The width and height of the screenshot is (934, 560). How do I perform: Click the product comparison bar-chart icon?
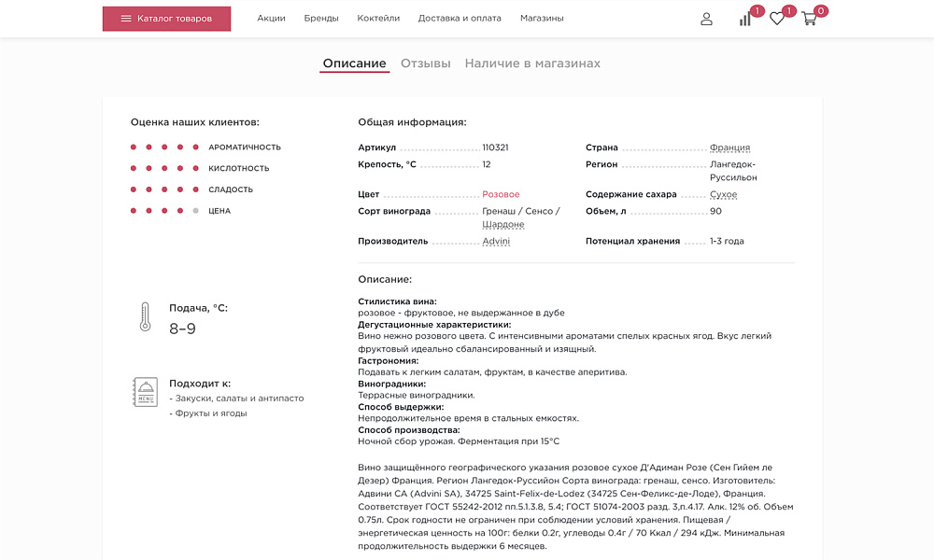pos(744,18)
